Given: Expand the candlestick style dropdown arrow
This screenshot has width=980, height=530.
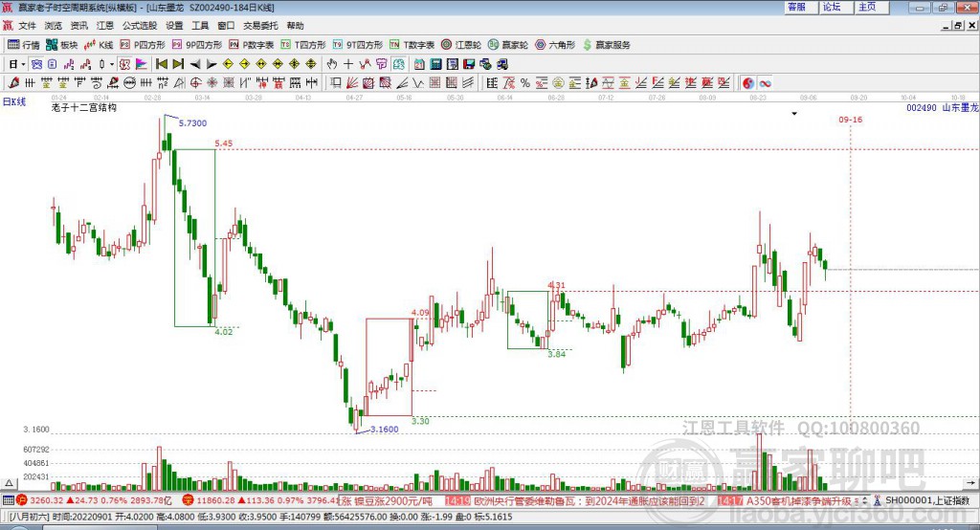Looking at the screenshot, I should click(x=112, y=64).
